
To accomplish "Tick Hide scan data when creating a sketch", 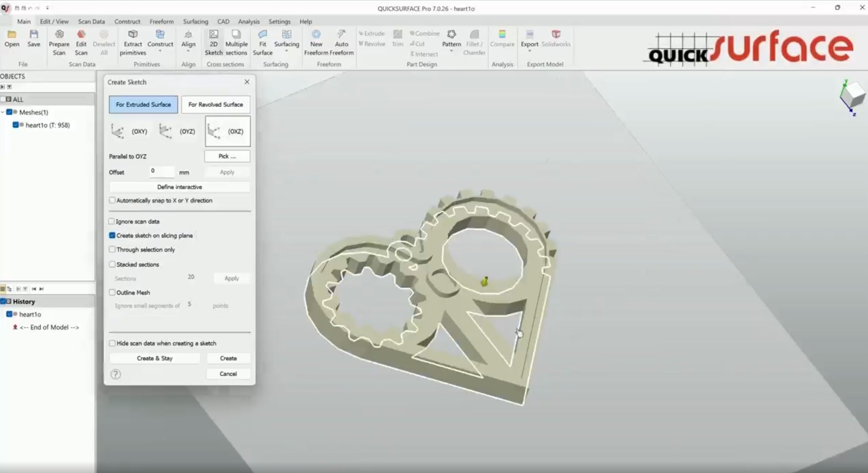I will pos(112,343).
